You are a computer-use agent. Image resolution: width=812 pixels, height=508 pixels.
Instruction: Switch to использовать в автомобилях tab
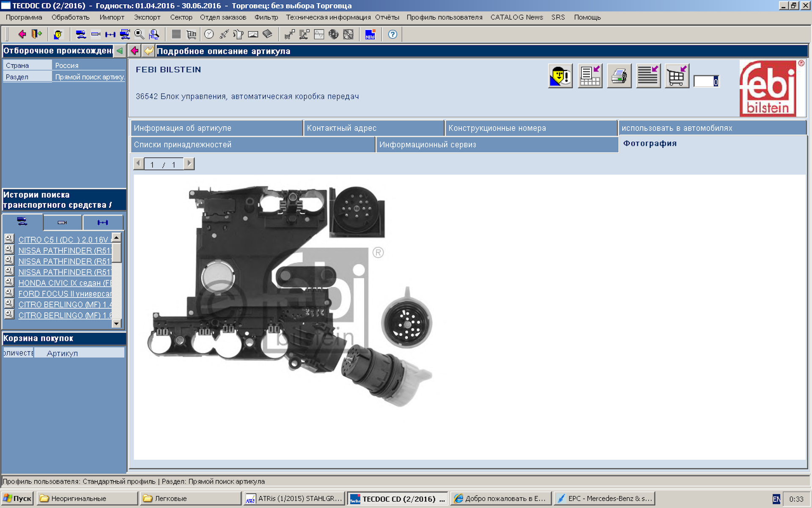point(713,128)
